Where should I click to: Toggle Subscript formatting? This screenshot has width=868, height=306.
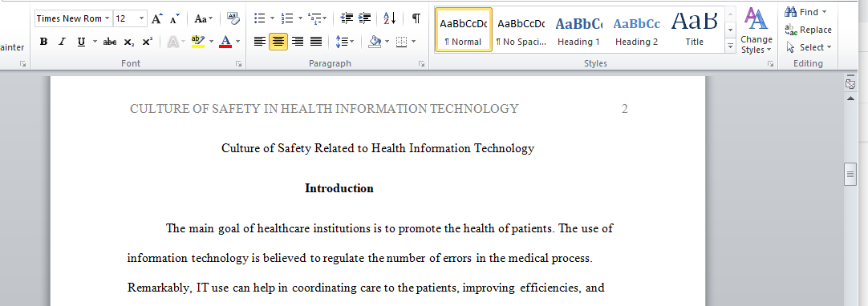coord(128,42)
